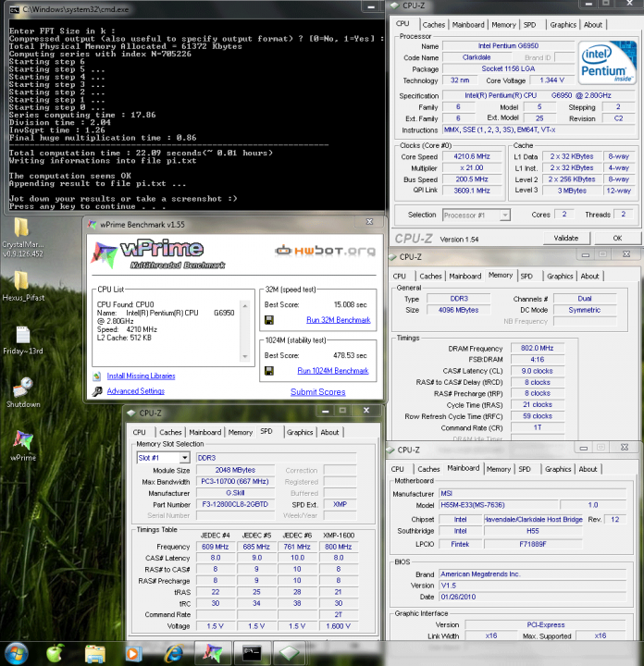
Task: Launch Internet Explorer from the taskbar
Action: click(x=174, y=653)
